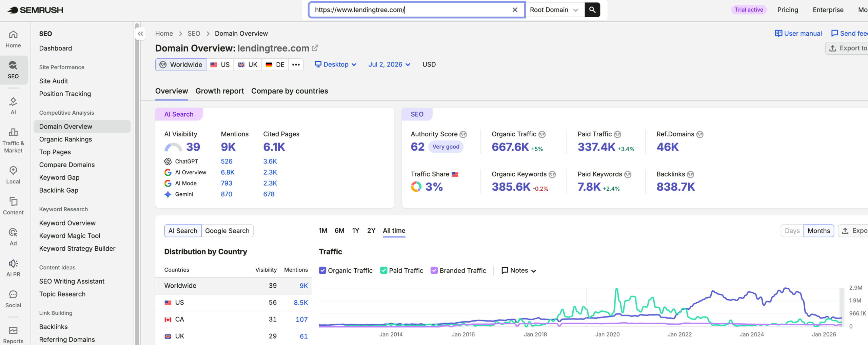868x345 pixels.
Task: Switch chart to Google Search toggle
Action: coord(227,231)
